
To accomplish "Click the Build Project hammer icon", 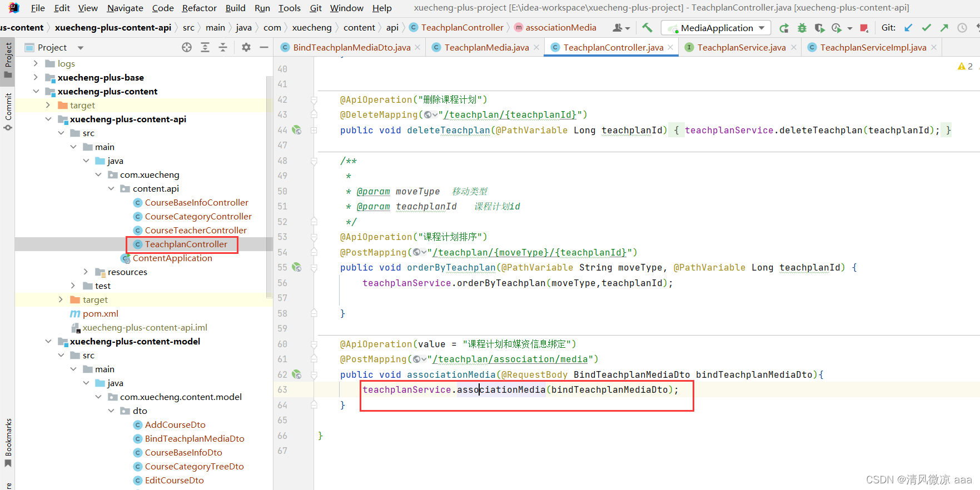I will pyautogui.click(x=647, y=28).
